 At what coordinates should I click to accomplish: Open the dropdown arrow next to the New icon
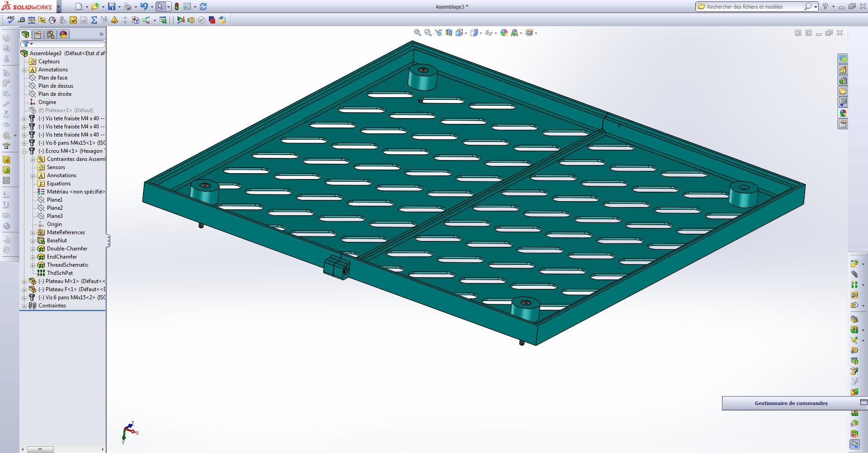click(86, 7)
